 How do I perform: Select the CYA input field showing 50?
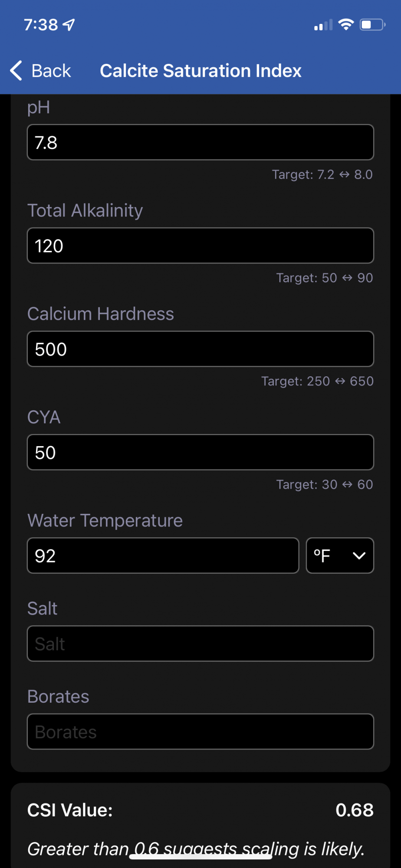click(x=200, y=452)
